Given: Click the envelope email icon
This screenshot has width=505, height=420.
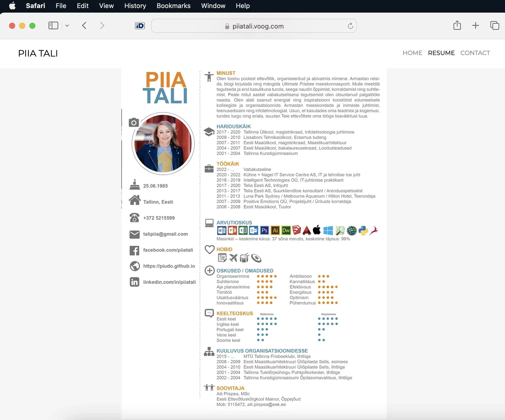Looking at the screenshot, I should (135, 234).
